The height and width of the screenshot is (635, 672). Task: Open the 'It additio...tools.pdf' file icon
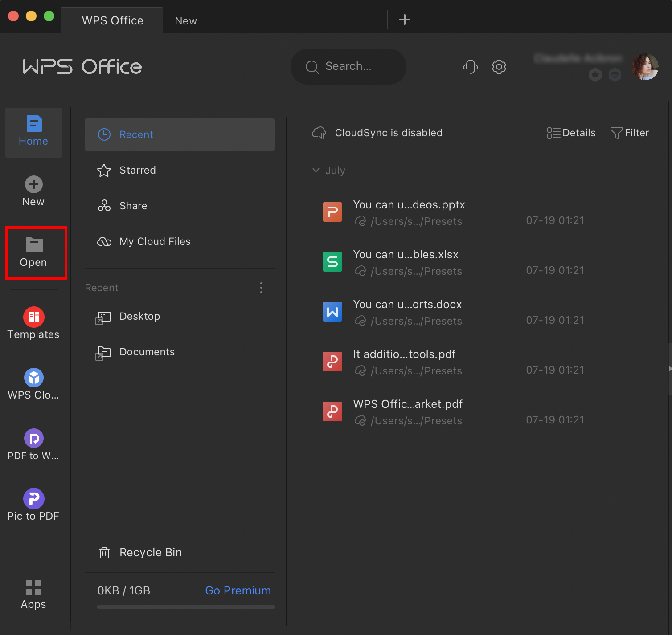[x=332, y=362]
